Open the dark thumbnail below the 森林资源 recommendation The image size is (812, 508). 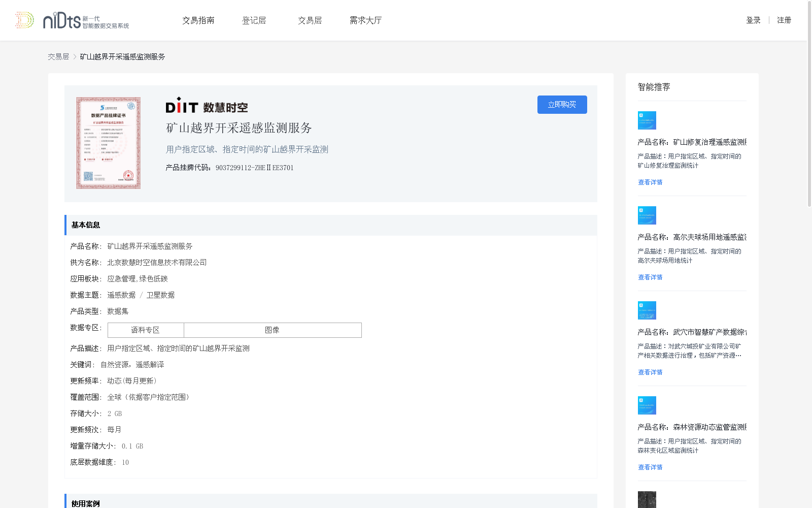click(647, 500)
